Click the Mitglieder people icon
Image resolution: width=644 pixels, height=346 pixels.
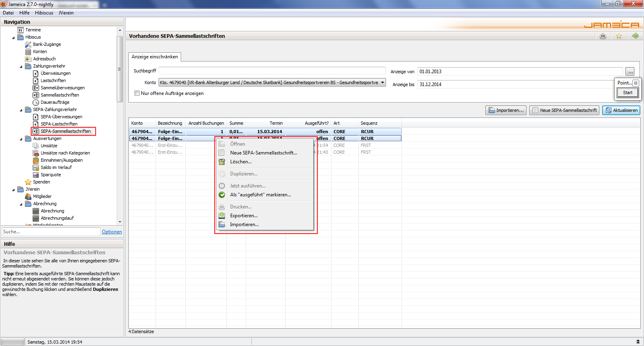[28, 197]
